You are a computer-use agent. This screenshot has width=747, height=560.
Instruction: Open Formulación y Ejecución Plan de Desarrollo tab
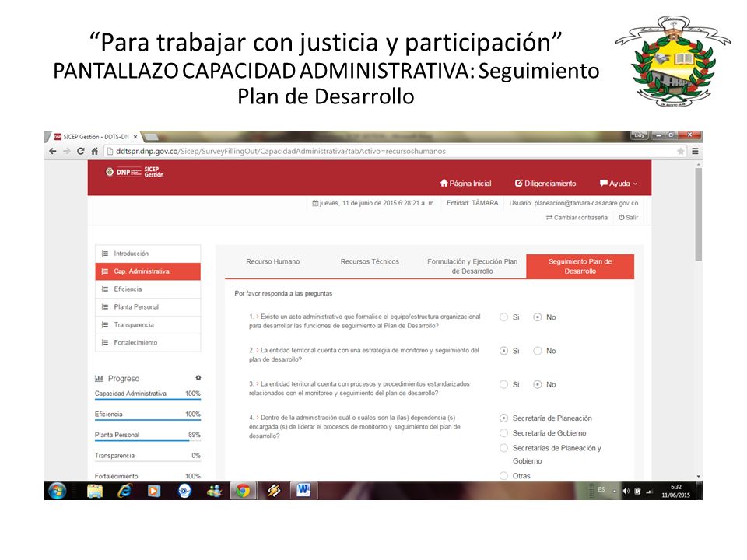pyautogui.click(x=472, y=266)
